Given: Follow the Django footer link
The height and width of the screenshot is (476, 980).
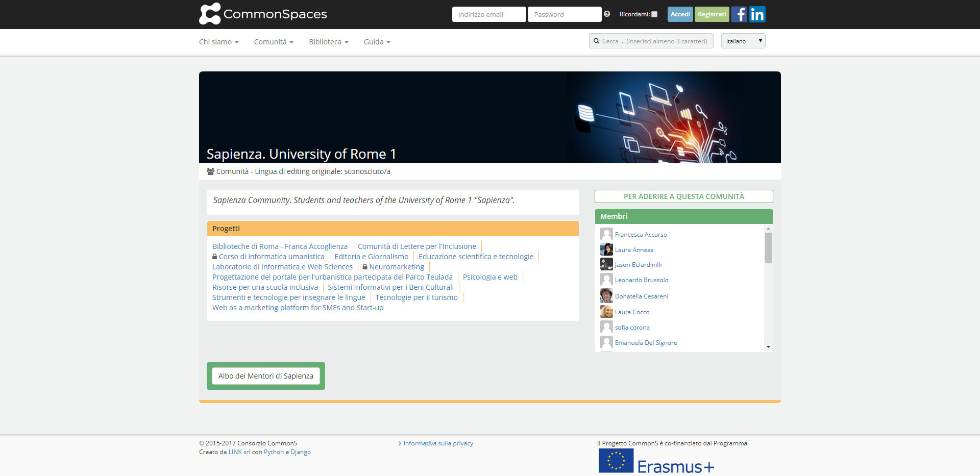Looking at the screenshot, I should pos(301,452).
